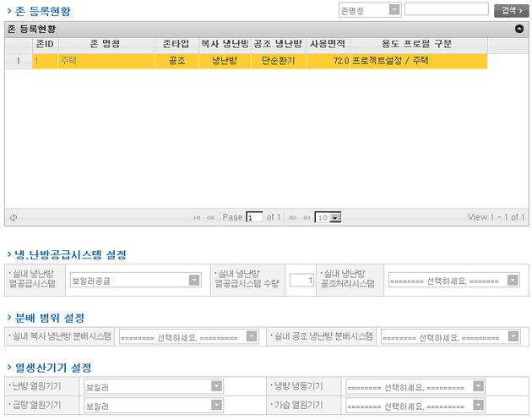
Task: Collapse the 존 등록현황 grid panel
Action: (x=518, y=28)
